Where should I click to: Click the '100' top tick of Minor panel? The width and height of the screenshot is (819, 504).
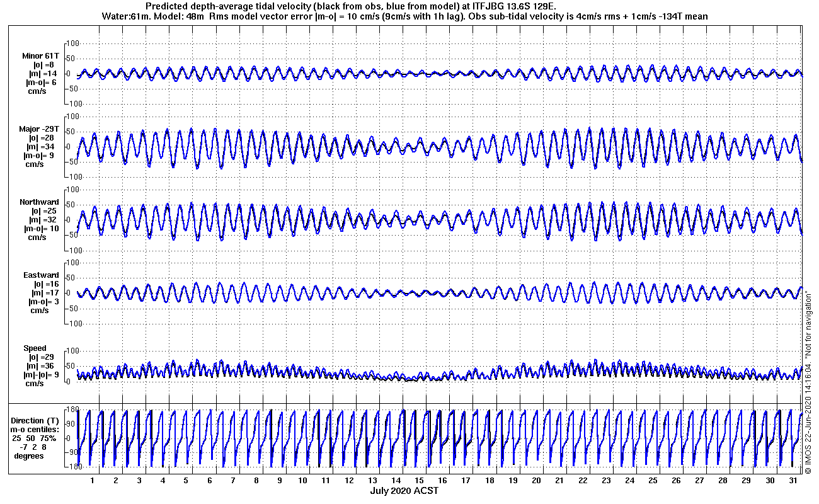point(72,43)
